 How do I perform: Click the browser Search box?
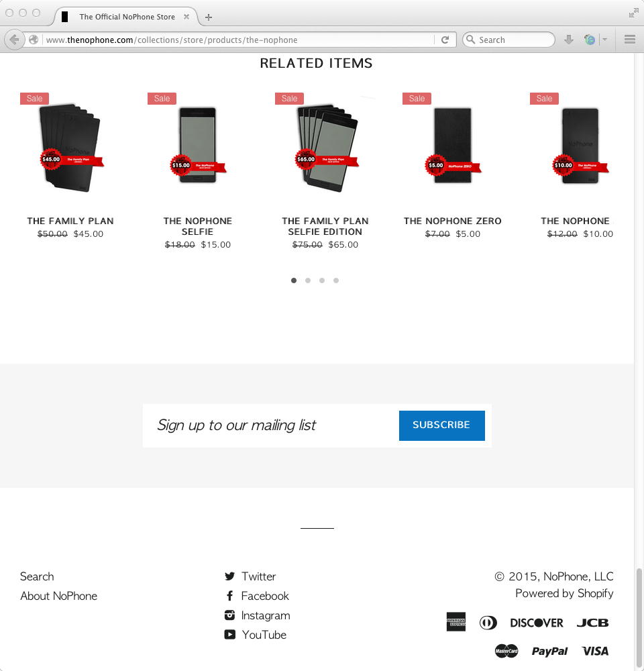(x=508, y=40)
